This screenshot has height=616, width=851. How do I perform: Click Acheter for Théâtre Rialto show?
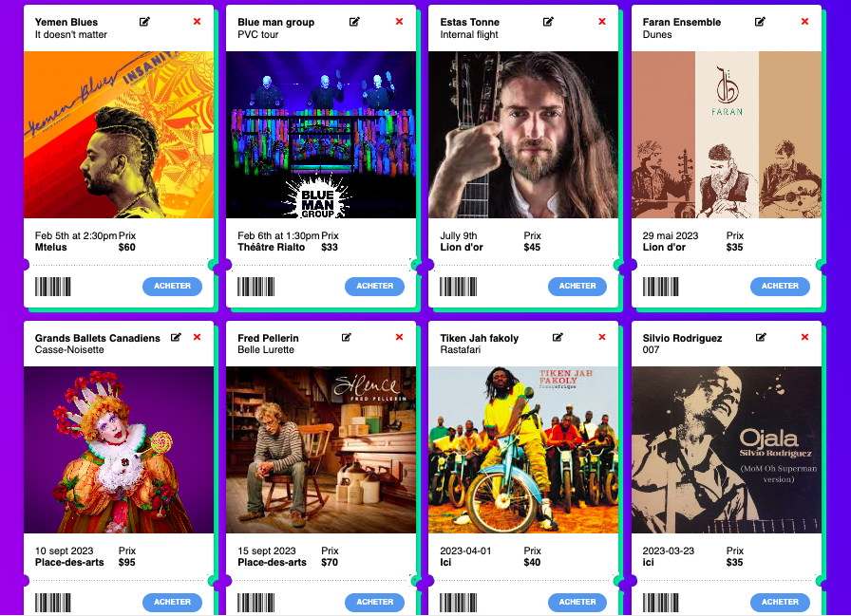coord(374,287)
